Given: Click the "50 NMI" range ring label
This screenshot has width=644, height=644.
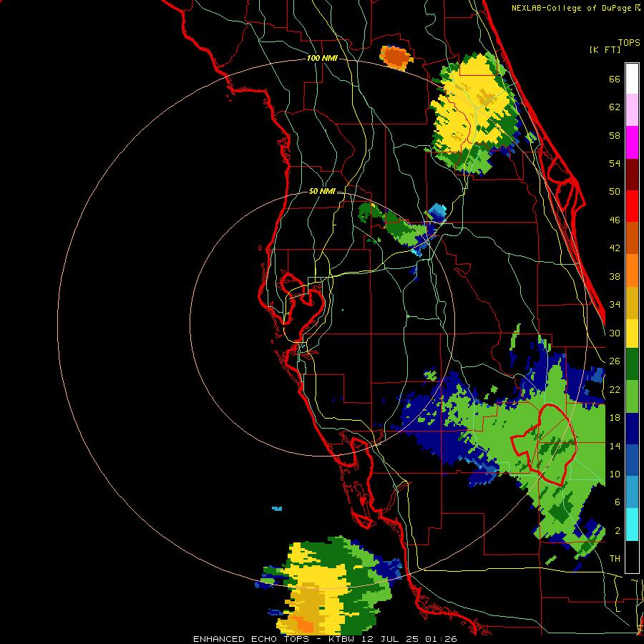Looking at the screenshot, I should [x=322, y=191].
